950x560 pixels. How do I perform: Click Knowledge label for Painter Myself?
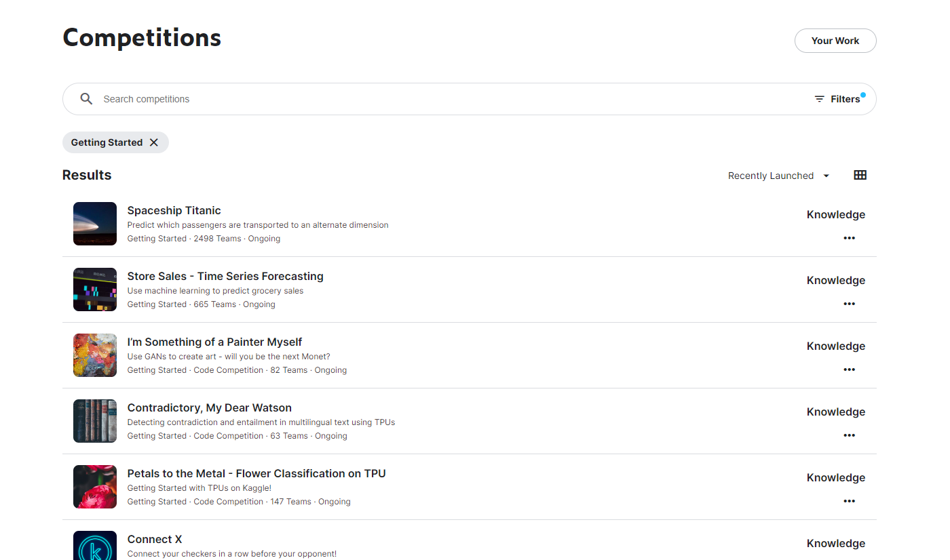coord(836,346)
